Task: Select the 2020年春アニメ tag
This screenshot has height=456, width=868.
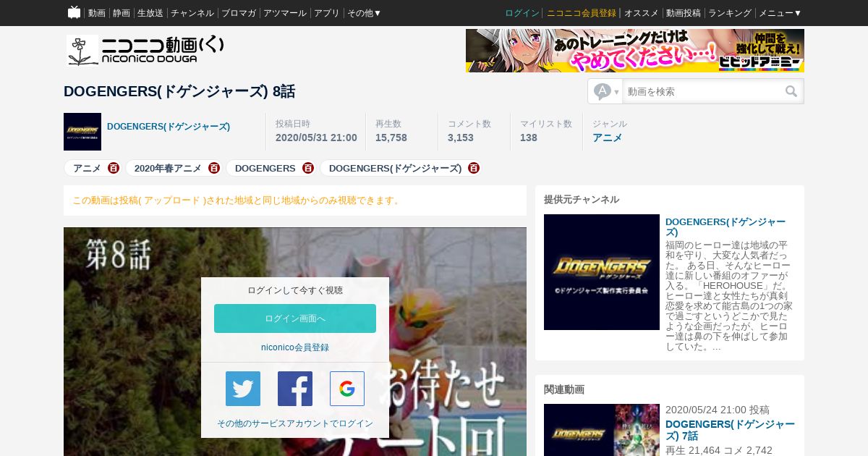Action: pyautogui.click(x=168, y=168)
